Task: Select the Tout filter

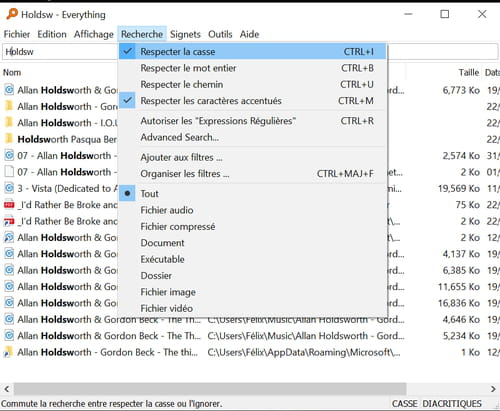Action: [x=253, y=193]
